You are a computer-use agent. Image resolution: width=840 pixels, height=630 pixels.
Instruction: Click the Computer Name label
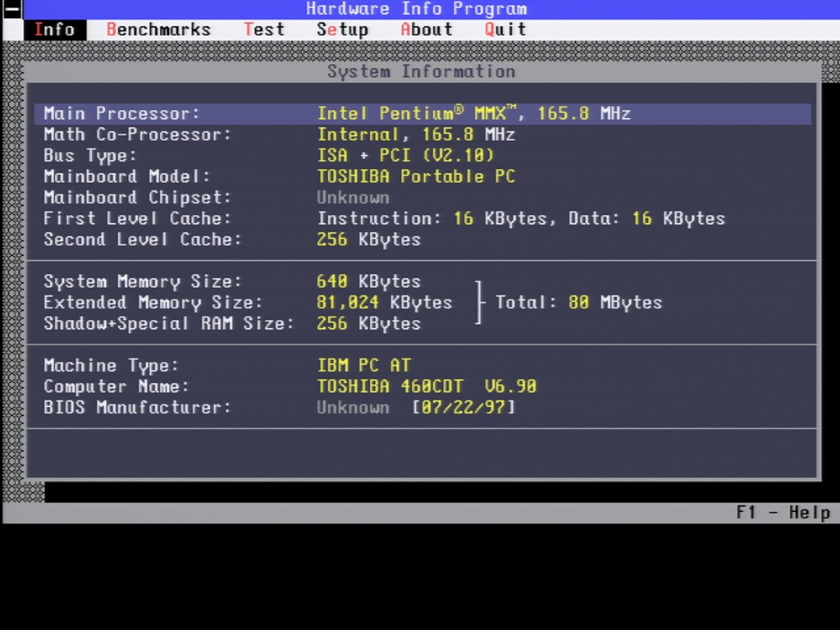116,387
